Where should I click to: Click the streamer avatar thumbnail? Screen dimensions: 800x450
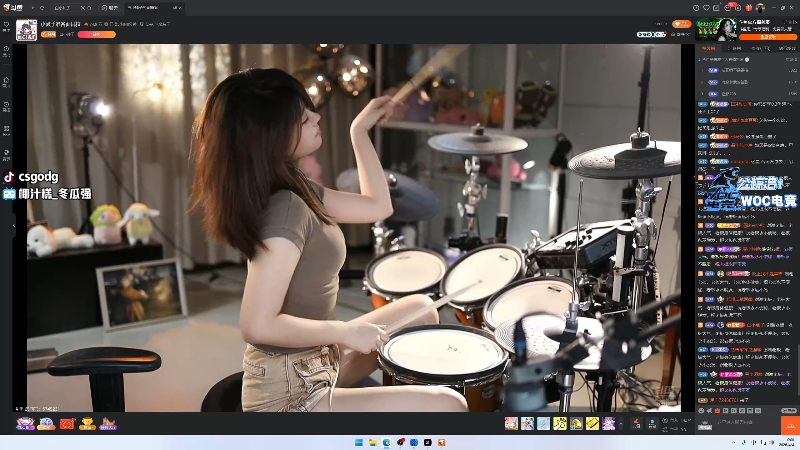[26, 29]
